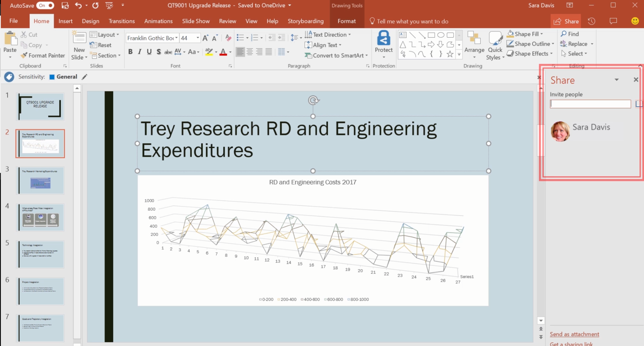This screenshot has height=346, width=644.
Task: Apply the red Font Color swatch
Action: point(223,52)
